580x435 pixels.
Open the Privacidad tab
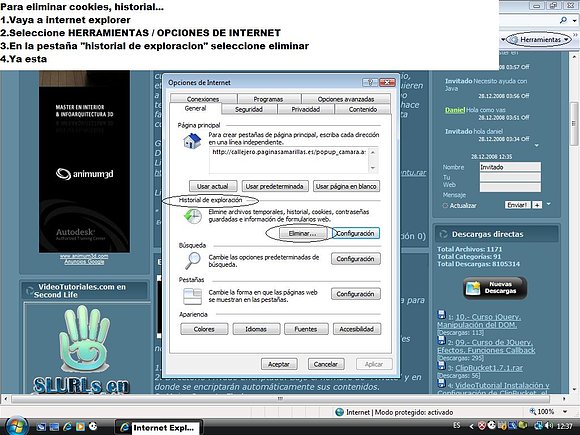[x=306, y=109]
